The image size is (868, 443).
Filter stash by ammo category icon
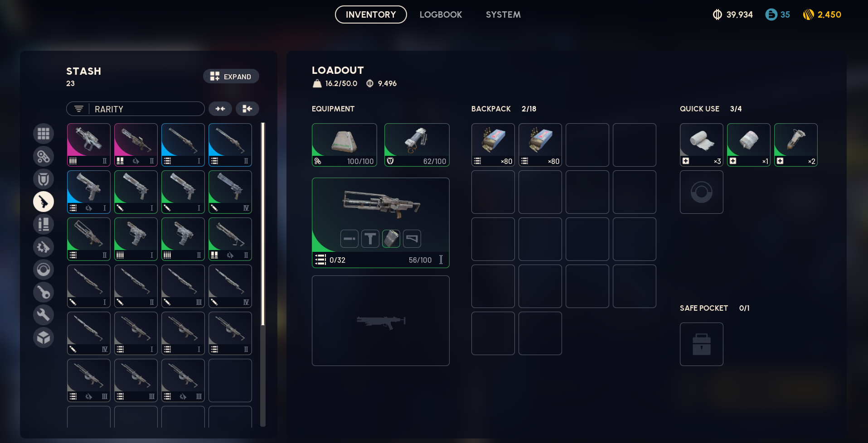(x=44, y=224)
